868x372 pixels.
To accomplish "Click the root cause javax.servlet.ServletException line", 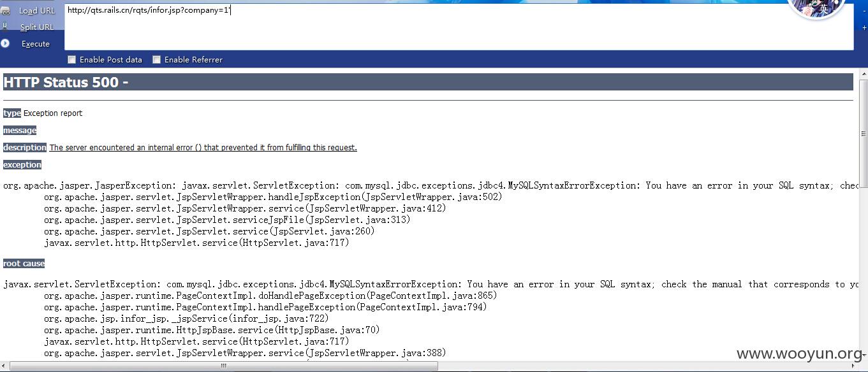I will [430, 284].
